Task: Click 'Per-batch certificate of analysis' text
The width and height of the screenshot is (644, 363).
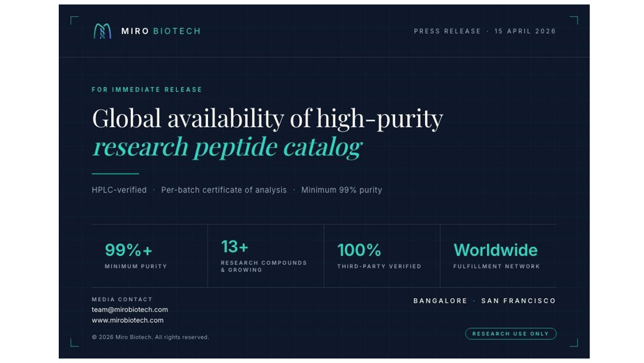Action: (x=224, y=190)
